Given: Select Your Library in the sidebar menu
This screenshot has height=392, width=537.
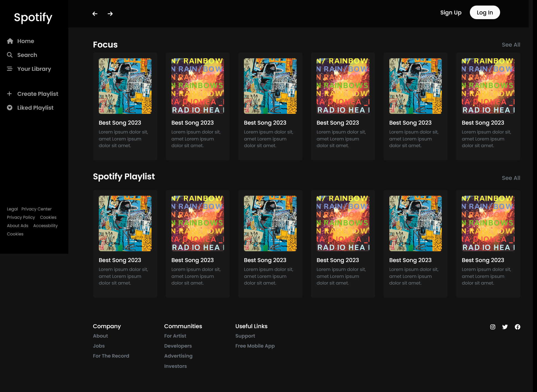Looking at the screenshot, I should (x=34, y=69).
